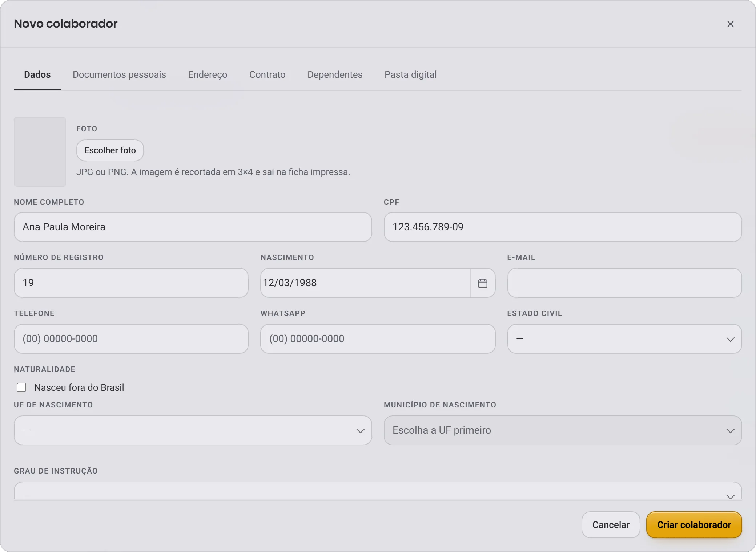Focus the Nome Completo field
This screenshot has width=756, height=552.
pyautogui.click(x=193, y=227)
